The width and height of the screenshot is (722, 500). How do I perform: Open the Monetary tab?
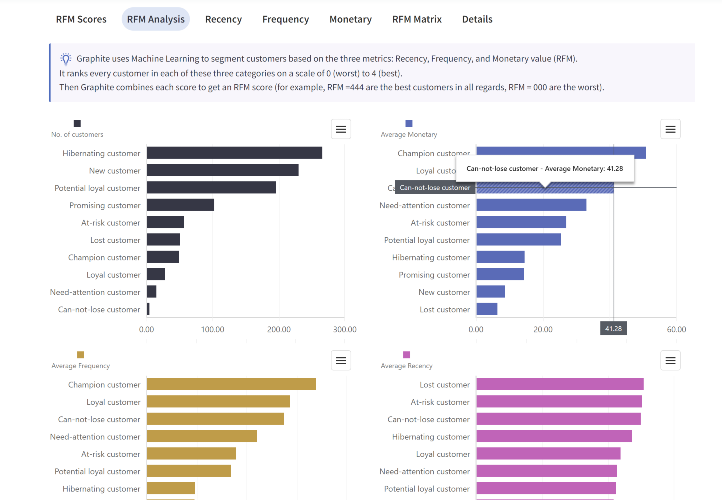(x=350, y=19)
